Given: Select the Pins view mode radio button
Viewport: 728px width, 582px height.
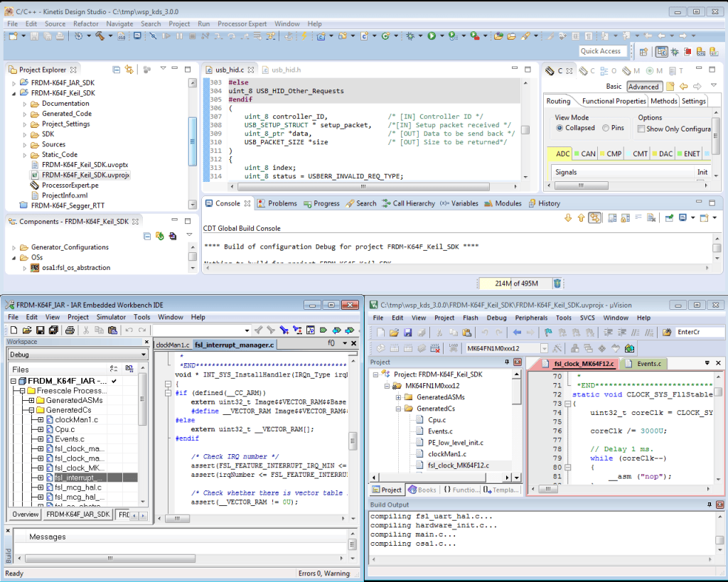Looking at the screenshot, I should click(x=606, y=128).
